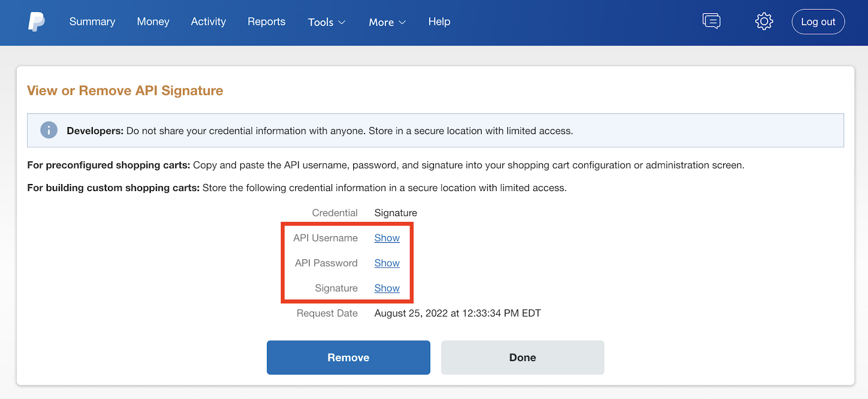Click the Log out button

click(x=818, y=22)
